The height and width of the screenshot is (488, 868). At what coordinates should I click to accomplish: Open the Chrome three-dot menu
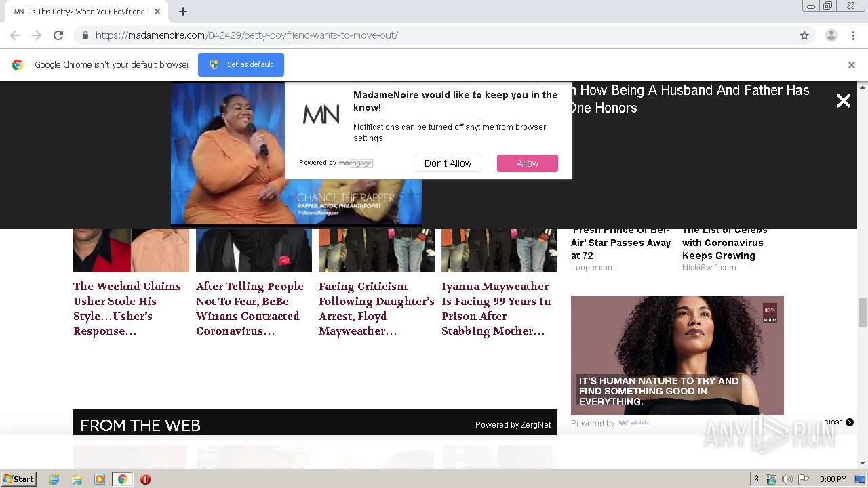coord(853,35)
